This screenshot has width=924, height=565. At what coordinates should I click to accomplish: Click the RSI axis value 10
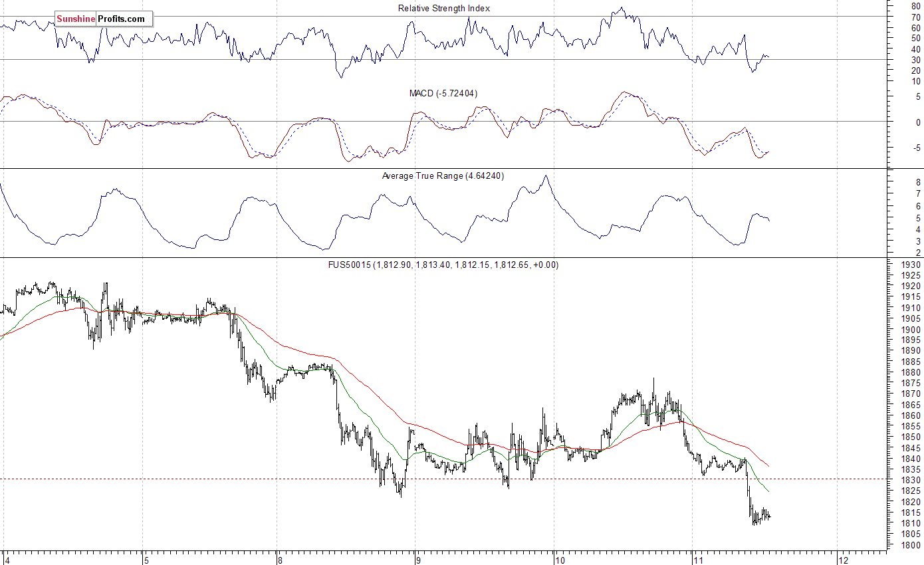point(916,81)
